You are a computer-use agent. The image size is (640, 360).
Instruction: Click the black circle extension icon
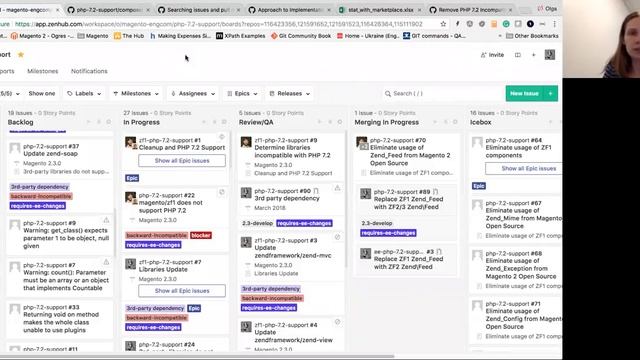(530, 24)
